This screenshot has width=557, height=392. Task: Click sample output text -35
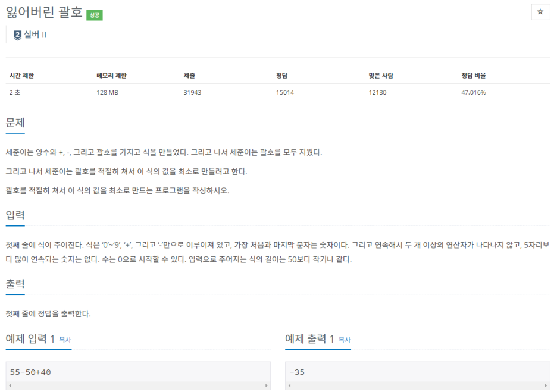(297, 372)
